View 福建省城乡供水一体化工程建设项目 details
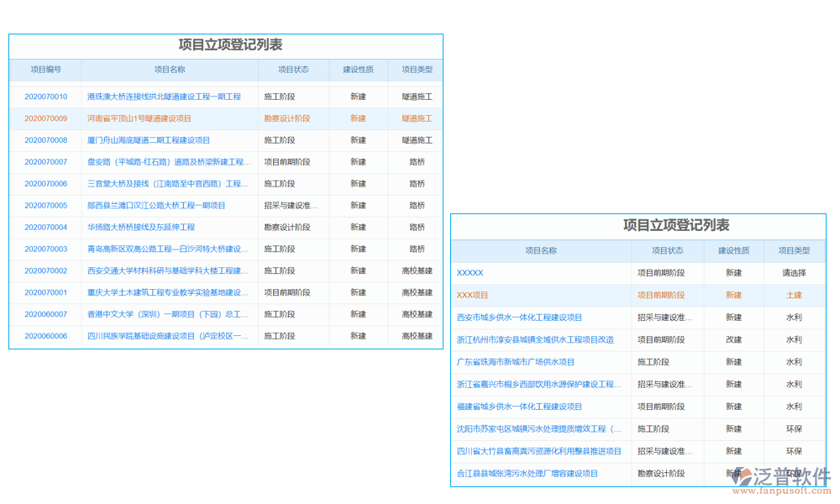 pos(520,407)
